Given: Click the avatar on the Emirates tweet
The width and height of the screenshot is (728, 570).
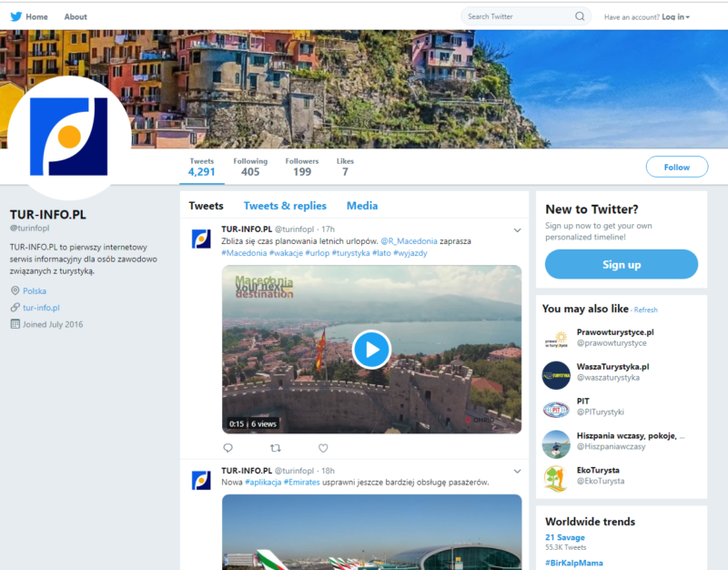Looking at the screenshot, I should point(201,480).
